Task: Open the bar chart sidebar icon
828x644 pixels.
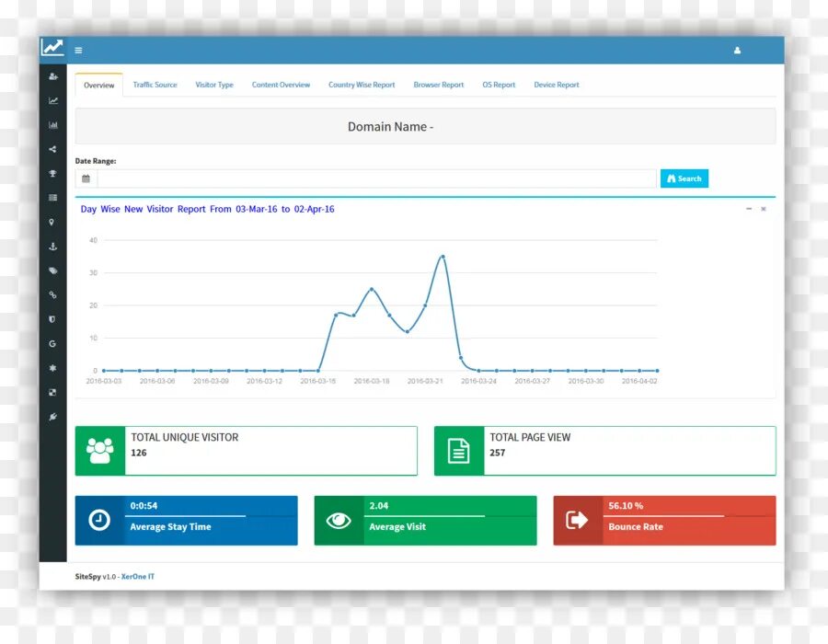Action: (x=52, y=125)
